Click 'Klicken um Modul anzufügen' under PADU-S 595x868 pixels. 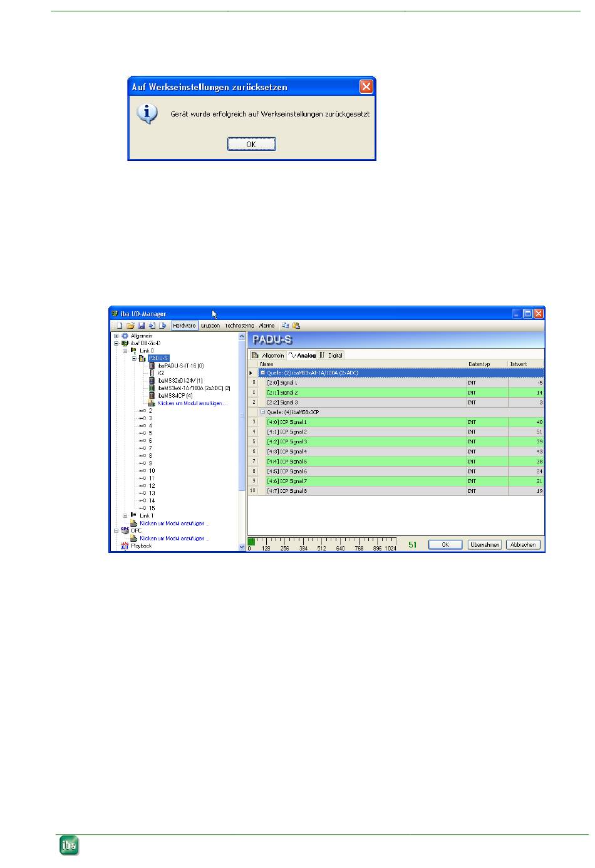[x=193, y=403]
